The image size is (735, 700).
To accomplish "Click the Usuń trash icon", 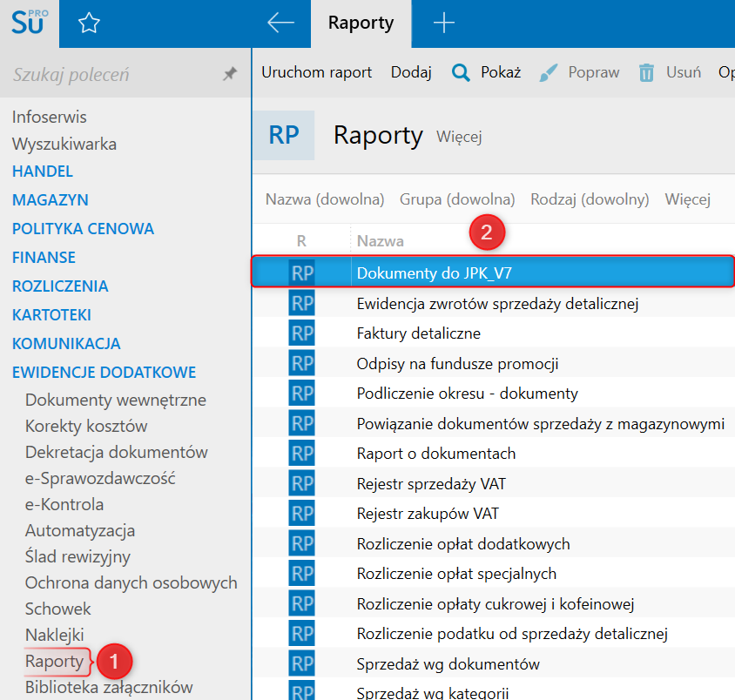I will (x=646, y=72).
